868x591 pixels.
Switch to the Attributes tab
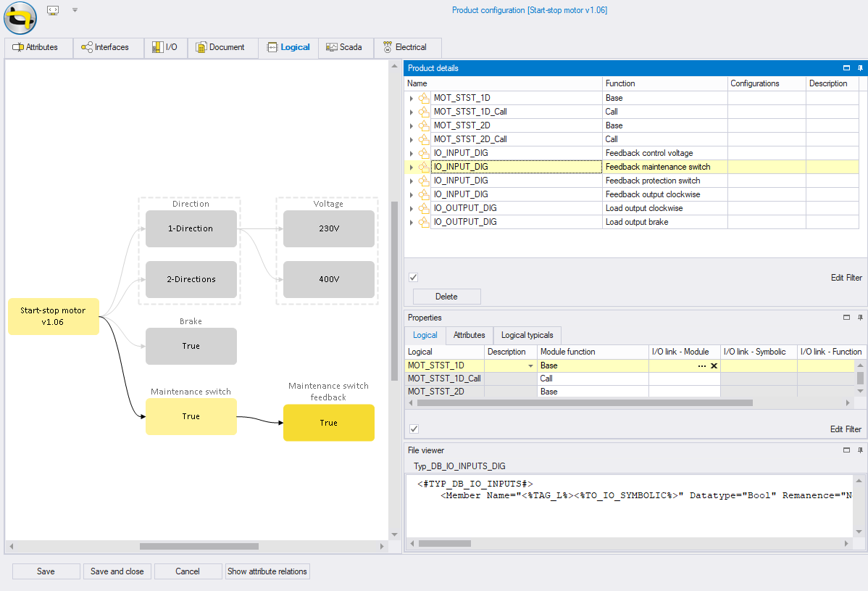coord(38,48)
